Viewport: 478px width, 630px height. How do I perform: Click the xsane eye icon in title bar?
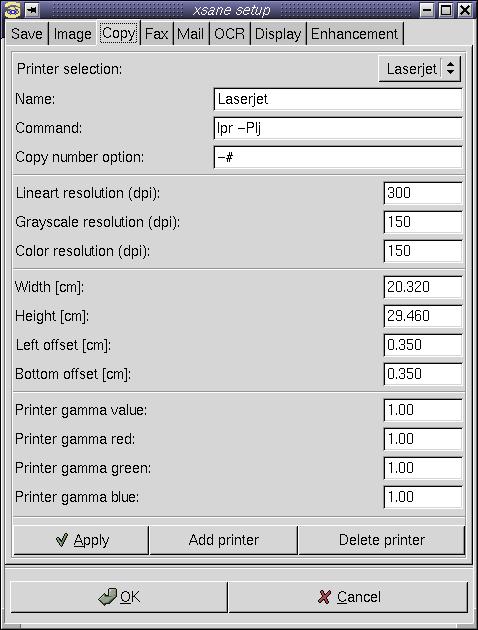(x=12, y=10)
